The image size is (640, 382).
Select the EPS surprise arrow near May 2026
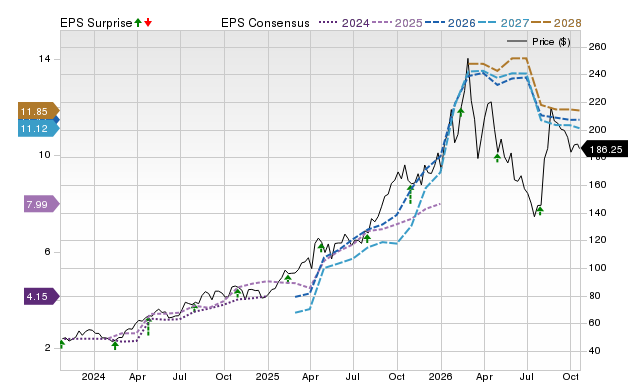[x=497, y=158]
